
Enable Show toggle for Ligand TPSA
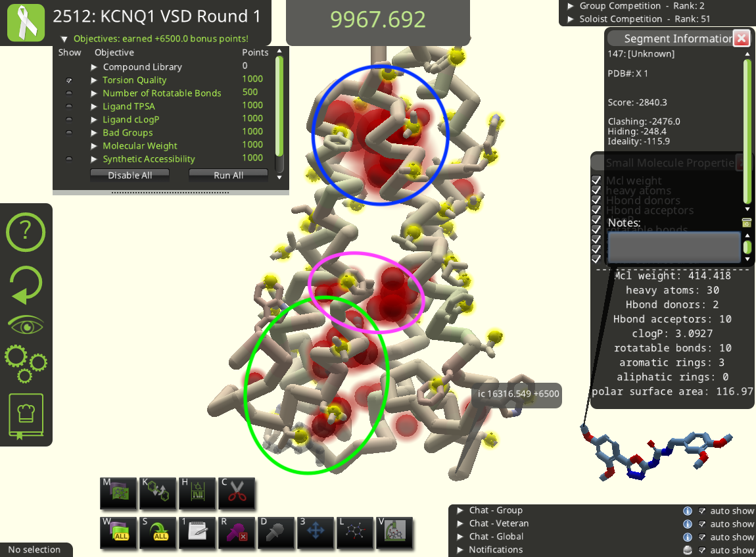(x=69, y=107)
